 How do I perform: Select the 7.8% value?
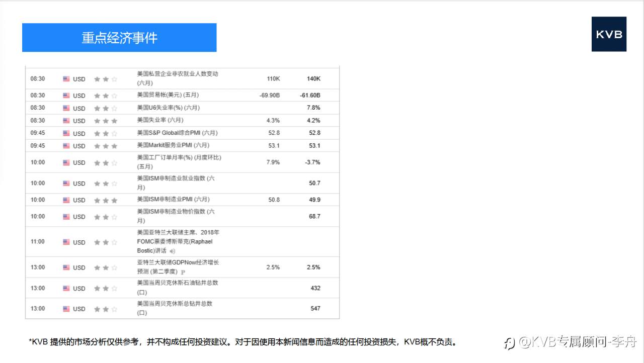pos(313,108)
